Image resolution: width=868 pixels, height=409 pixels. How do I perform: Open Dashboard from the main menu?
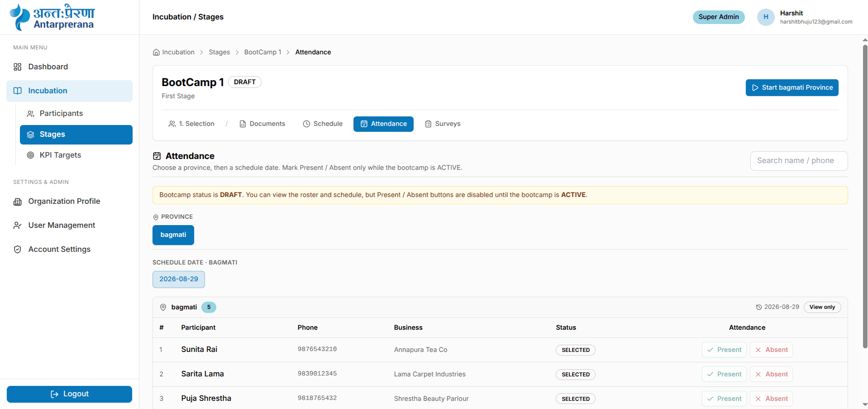(69, 67)
